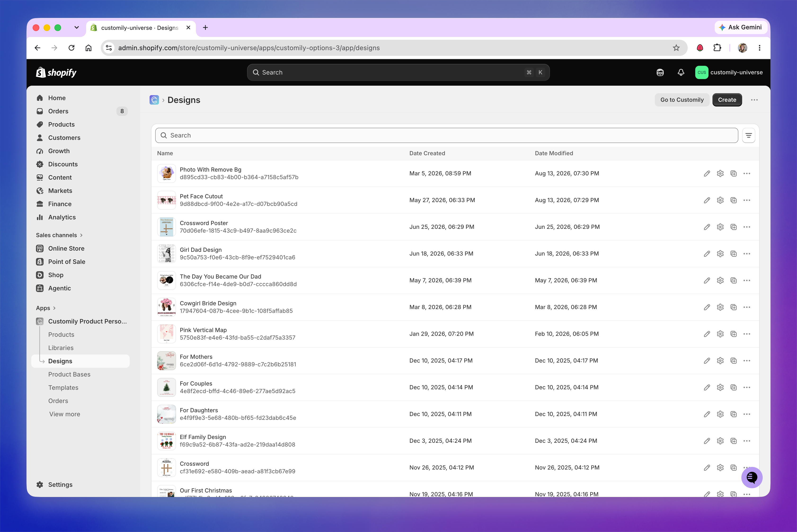The height and width of the screenshot is (532, 797).
Task: Click the edit pencil for Photo With Remove Bg
Action: (707, 173)
